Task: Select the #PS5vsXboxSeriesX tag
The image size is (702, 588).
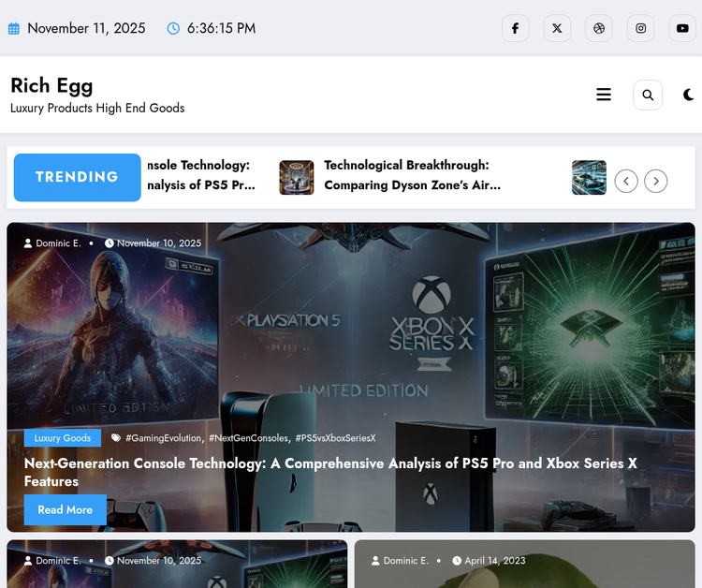Action: [x=335, y=438]
